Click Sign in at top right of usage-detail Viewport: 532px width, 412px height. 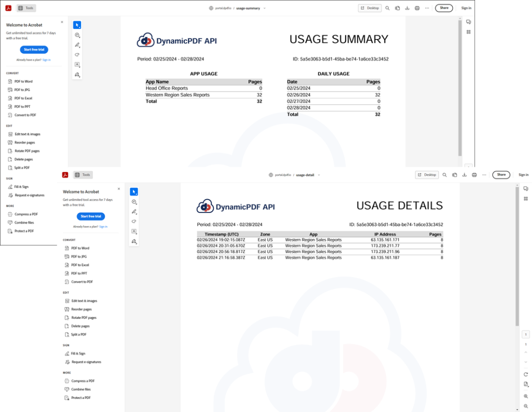[523, 175]
